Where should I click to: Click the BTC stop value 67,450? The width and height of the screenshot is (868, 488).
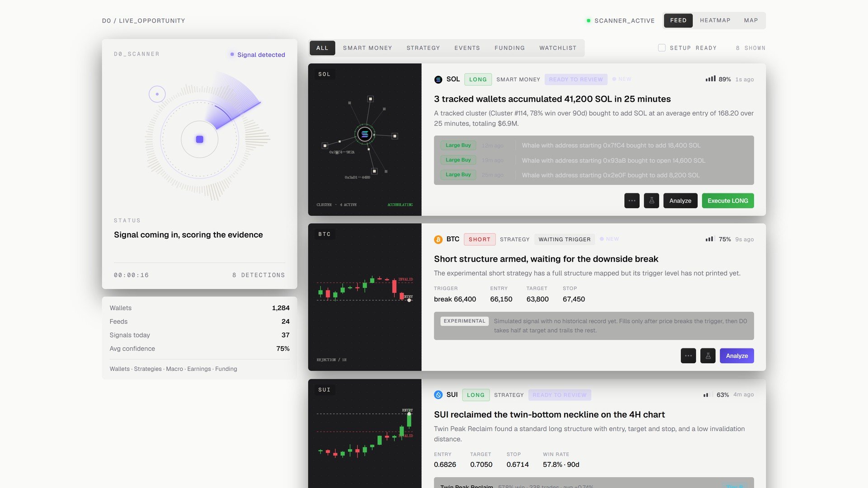pos(574,299)
